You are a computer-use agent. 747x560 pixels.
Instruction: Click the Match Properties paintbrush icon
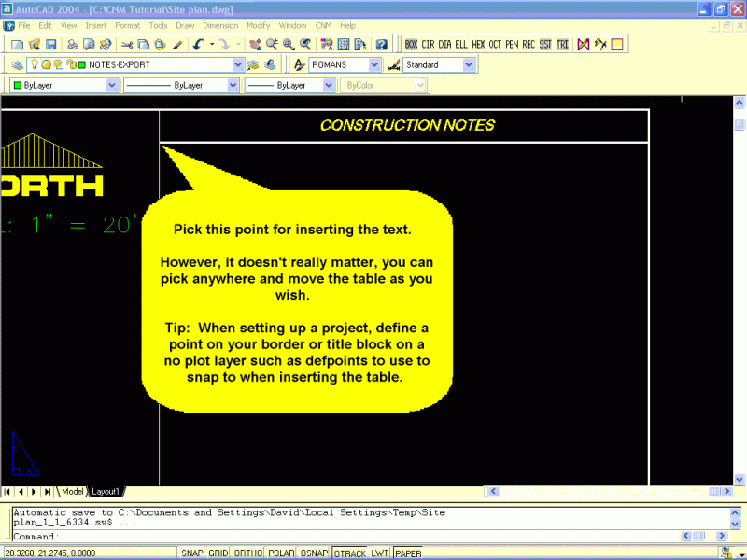click(176, 44)
